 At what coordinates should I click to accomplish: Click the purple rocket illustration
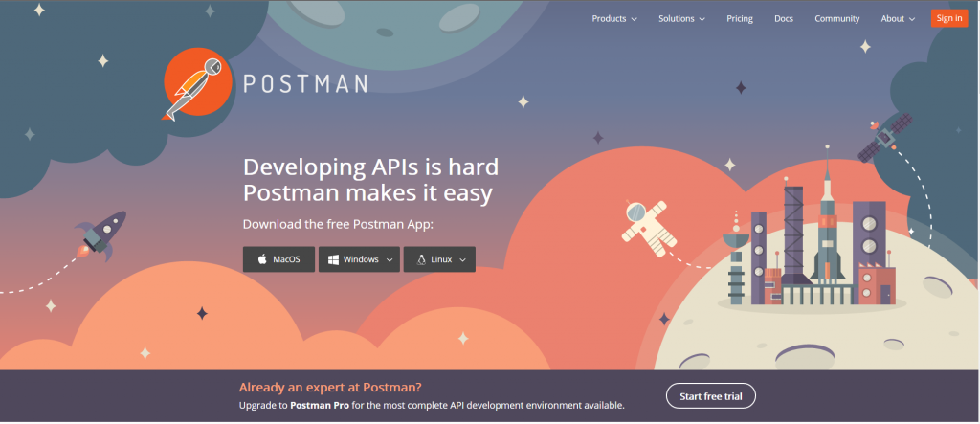pyautogui.click(x=100, y=236)
